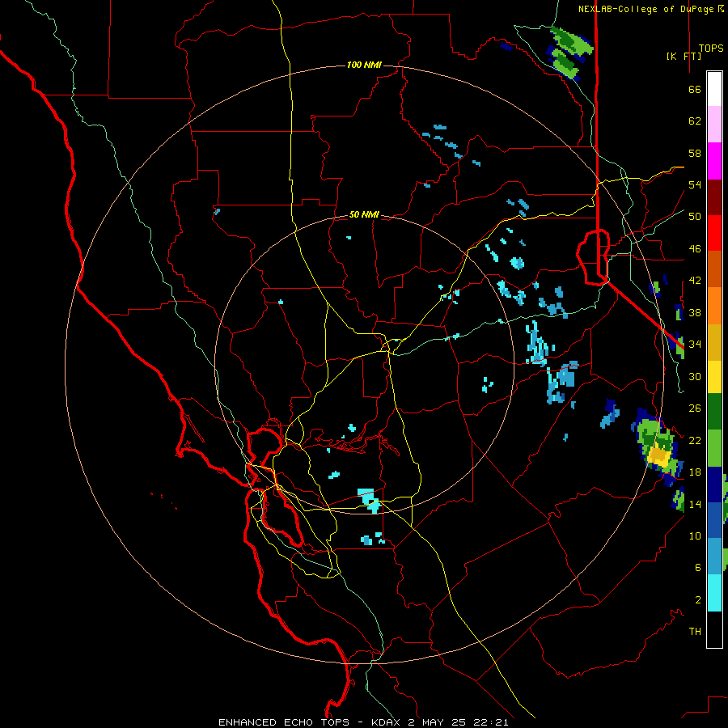The image size is (728, 728).
Task: Click the "50 NMI" range ring label
Action: pos(364,214)
